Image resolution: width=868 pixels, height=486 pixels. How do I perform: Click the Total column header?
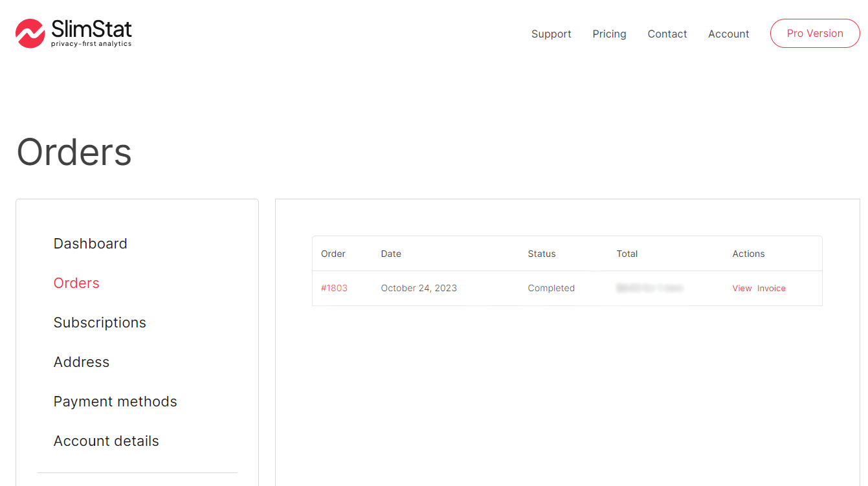[x=627, y=254]
